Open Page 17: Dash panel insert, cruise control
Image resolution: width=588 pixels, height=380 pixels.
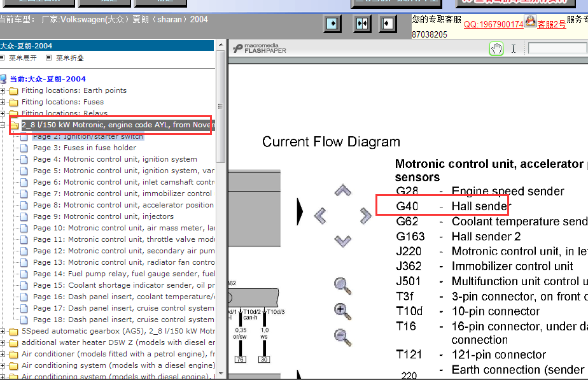[x=123, y=308]
